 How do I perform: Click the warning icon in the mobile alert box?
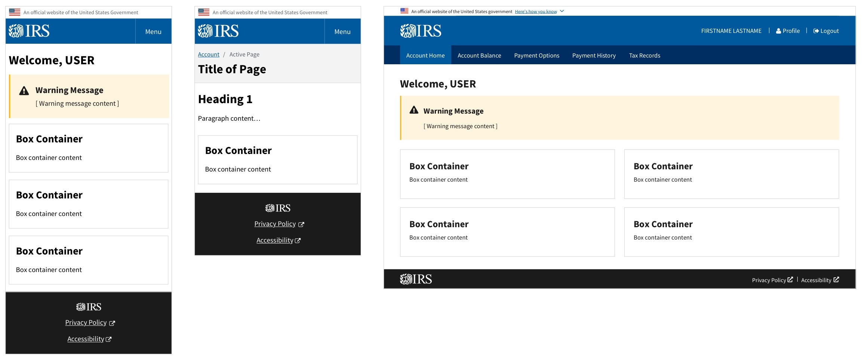[x=24, y=90]
